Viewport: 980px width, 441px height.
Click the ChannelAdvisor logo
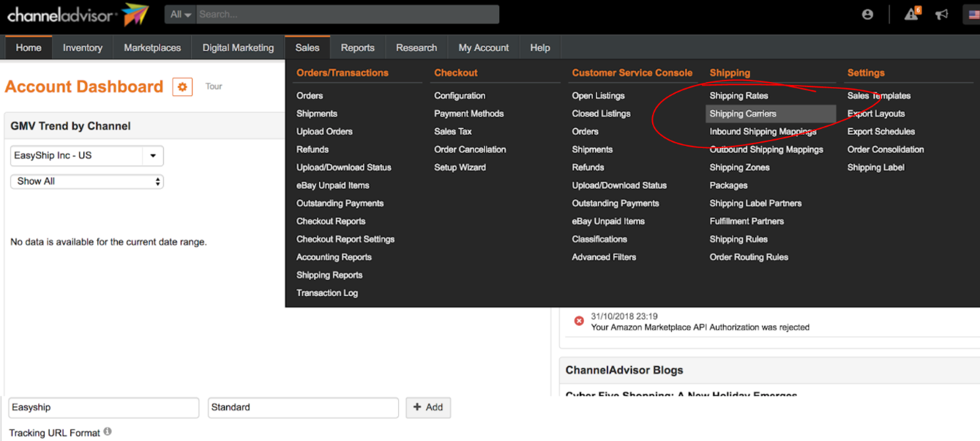coord(78,15)
